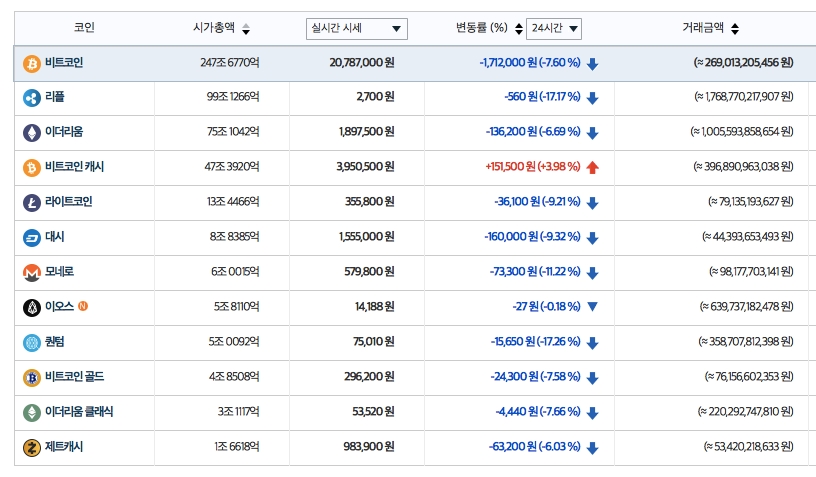Click the volume ≈ 53,420,218,633 원
Screen dimensions: 816x477
point(748,446)
